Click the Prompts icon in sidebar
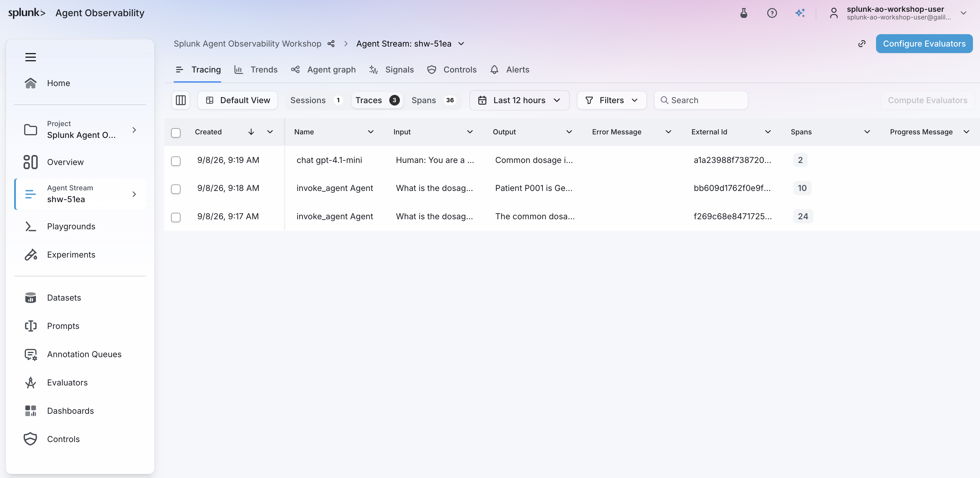Screen dimensions: 980x478 click(x=30, y=326)
